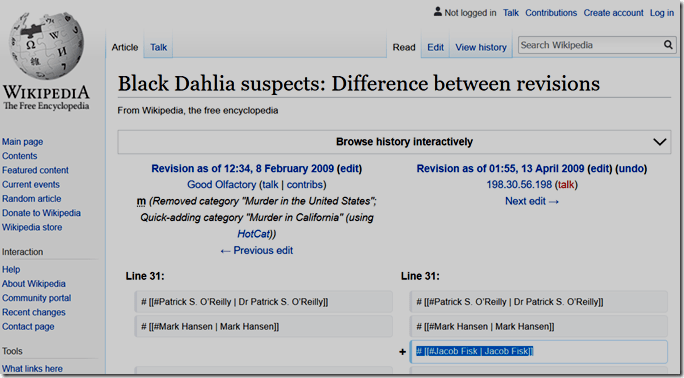Open Good Olfactory's contribs link
This screenshot has height=378, width=684.
[304, 185]
